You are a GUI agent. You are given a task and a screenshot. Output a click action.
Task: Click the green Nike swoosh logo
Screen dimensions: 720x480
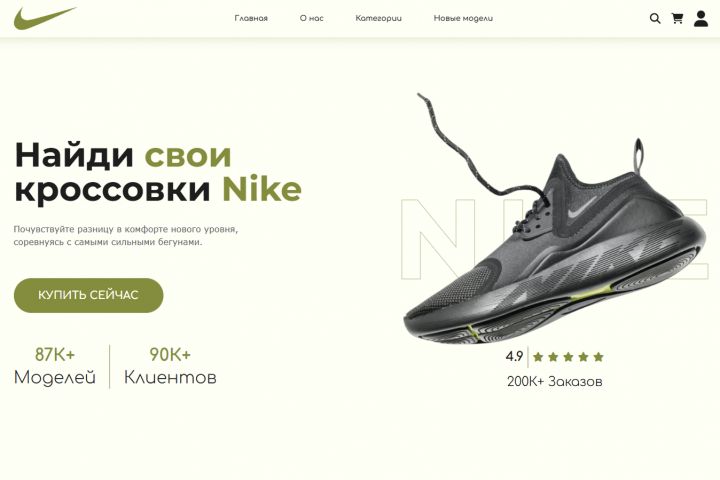[45, 18]
